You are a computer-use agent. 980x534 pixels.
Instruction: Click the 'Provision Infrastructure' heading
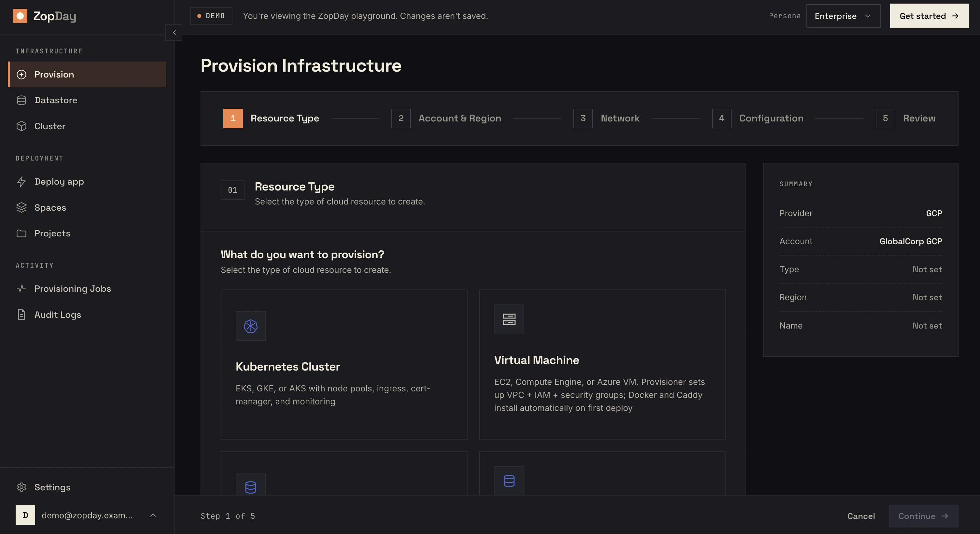[301, 65]
